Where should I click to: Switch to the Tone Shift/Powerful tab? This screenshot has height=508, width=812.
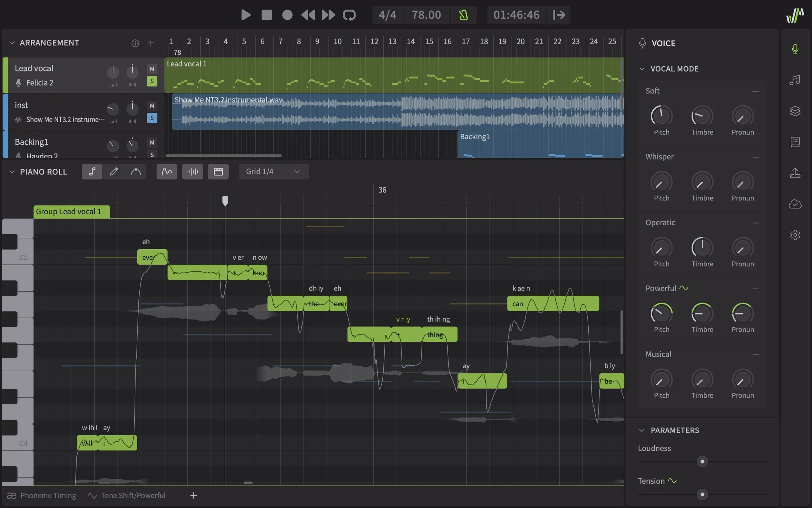tap(127, 495)
